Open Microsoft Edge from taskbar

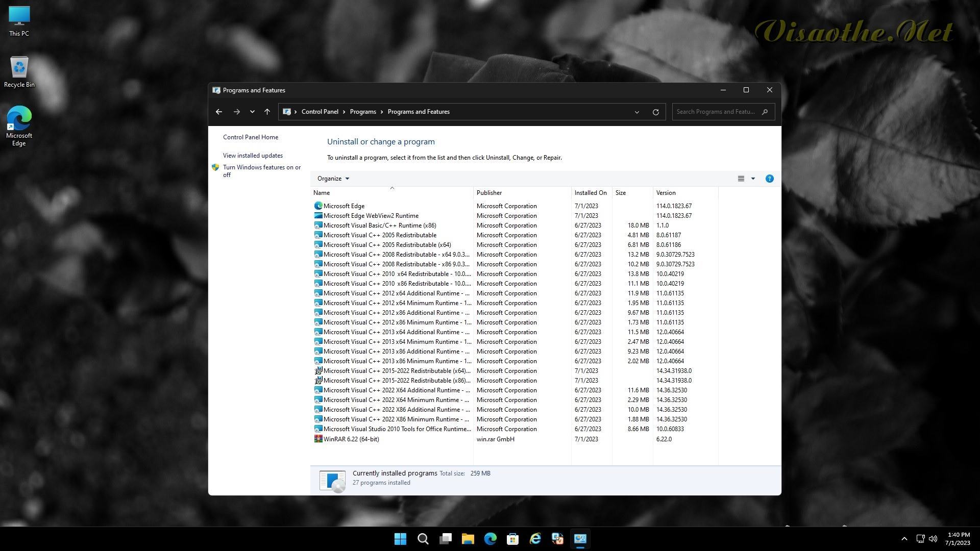490,539
